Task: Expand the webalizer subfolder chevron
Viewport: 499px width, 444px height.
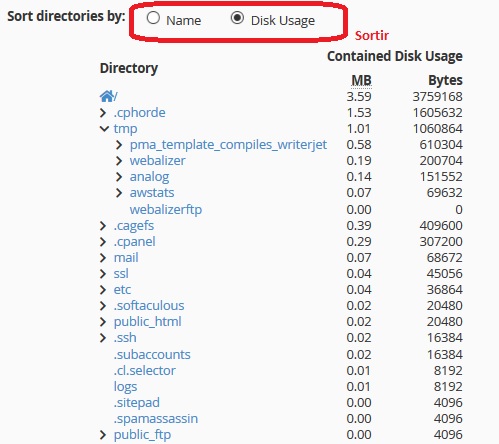Action: [x=119, y=161]
